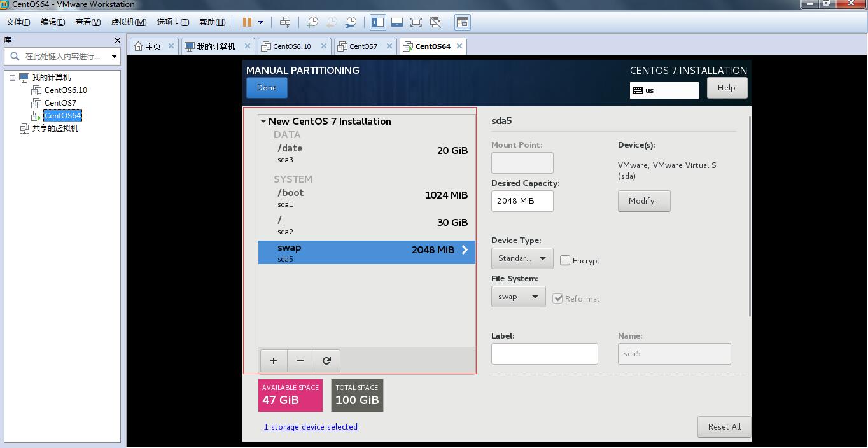Open the 编辑(E) menu
Image resolution: width=868 pixels, height=448 pixels.
coord(53,22)
